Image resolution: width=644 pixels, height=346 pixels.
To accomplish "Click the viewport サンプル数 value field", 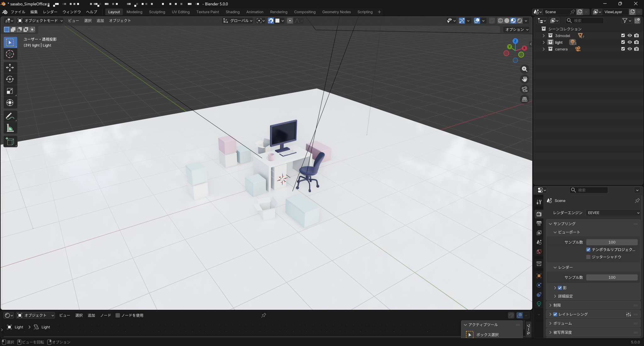I will pos(612,242).
